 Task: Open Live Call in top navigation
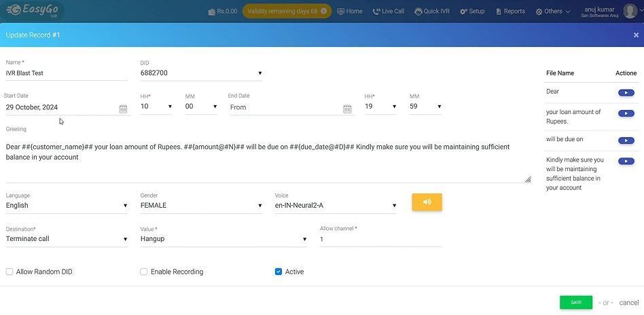coord(389,12)
